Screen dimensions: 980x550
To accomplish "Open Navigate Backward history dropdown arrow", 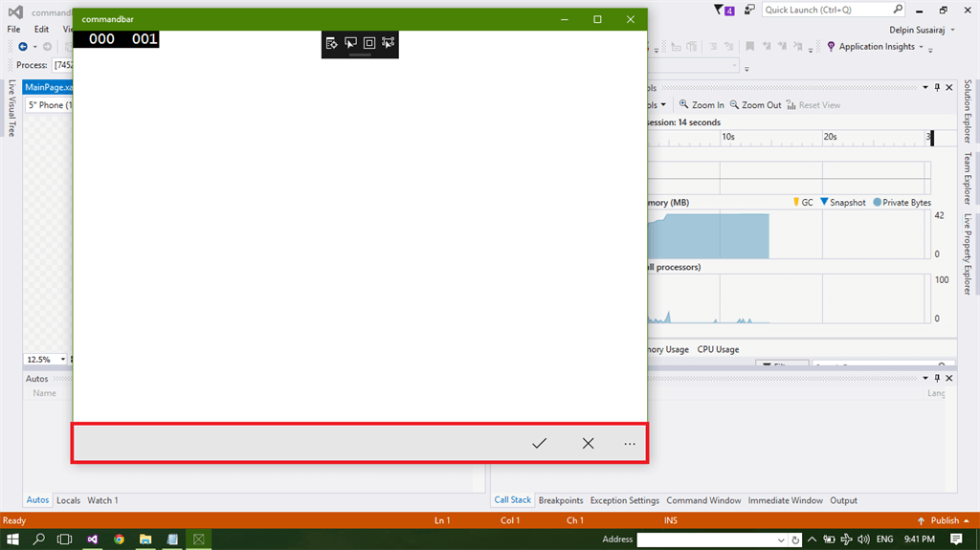I will [35, 47].
